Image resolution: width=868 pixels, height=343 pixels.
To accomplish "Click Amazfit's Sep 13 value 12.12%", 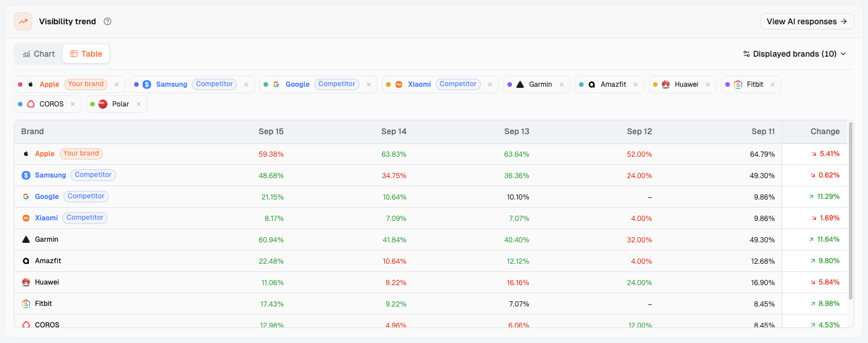I will pos(517,261).
